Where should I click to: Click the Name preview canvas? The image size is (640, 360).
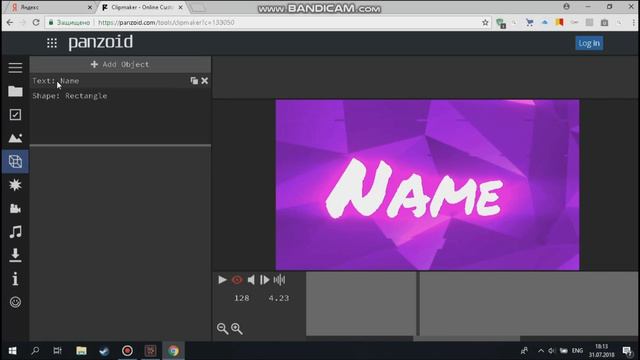pyautogui.click(x=427, y=185)
